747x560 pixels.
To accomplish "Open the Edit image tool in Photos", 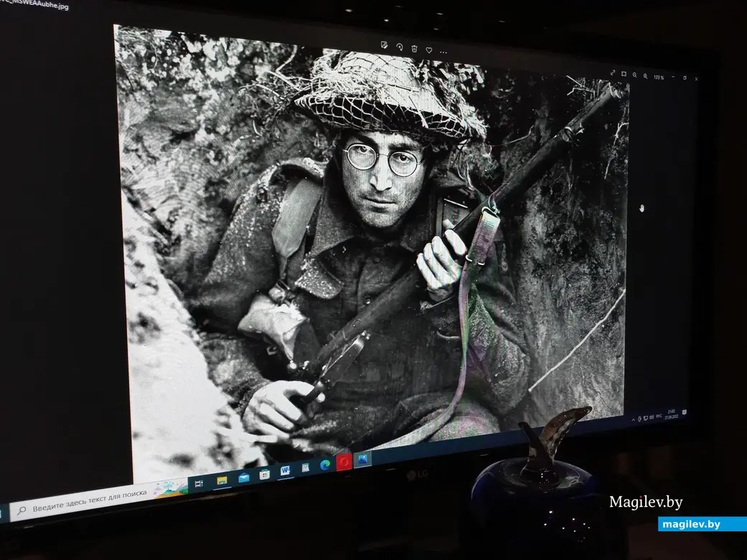I will [385, 45].
